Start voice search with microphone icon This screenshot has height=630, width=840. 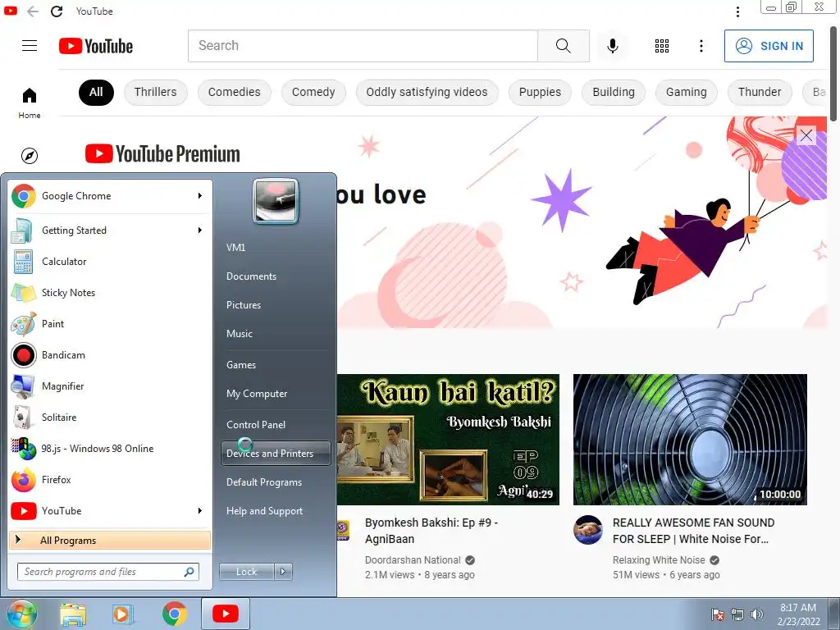(x=612, y=46)
